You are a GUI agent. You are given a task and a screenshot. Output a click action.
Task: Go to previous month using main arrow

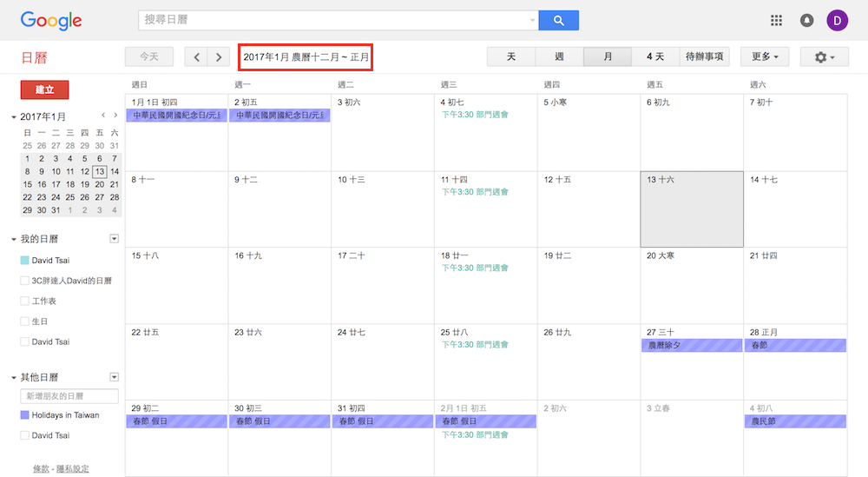tap(197, 56)
